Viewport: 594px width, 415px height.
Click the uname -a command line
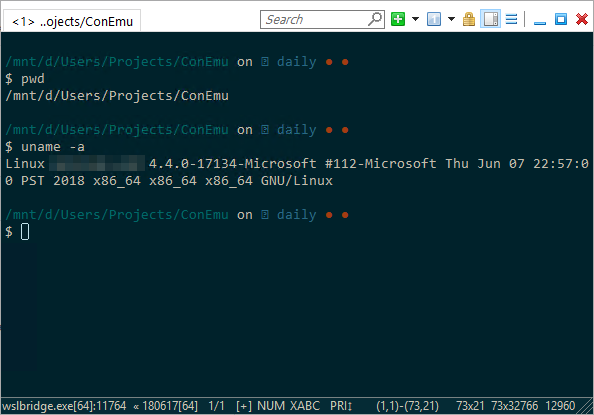coord(53,147)
